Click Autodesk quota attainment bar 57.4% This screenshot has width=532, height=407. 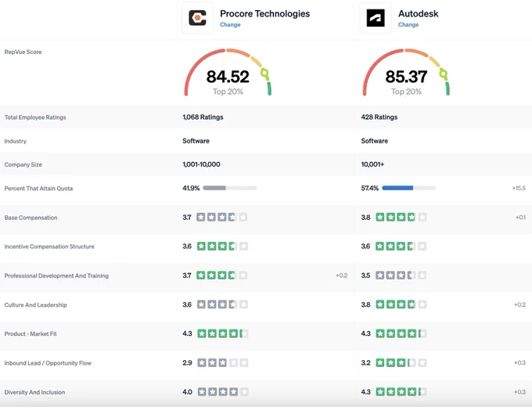pos(408,188)
